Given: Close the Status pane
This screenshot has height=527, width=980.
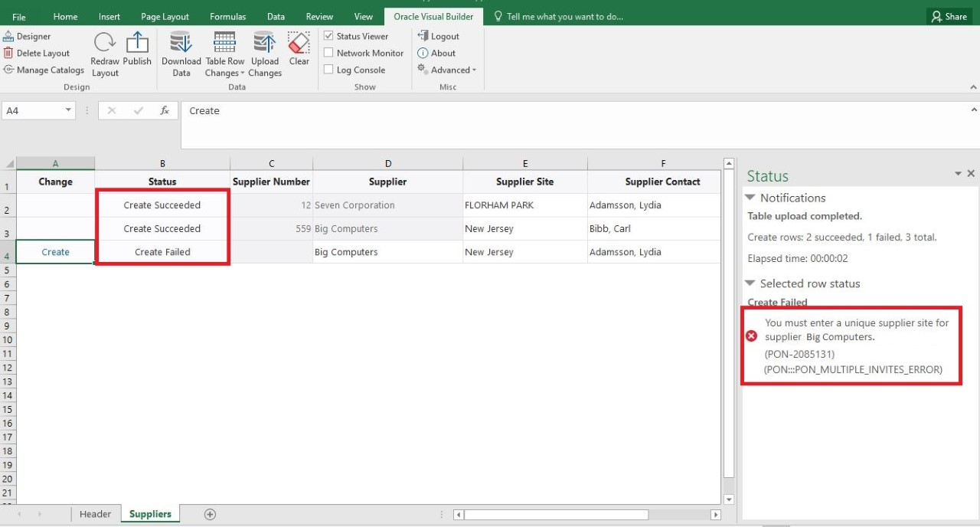Looking at the screenshot, I should (x=971, y=174).
